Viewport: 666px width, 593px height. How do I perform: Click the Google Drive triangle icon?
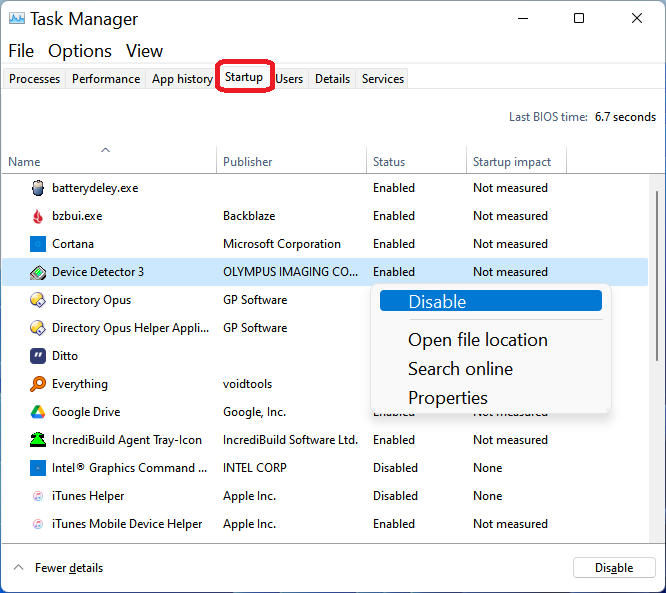[x=38, y=412]
